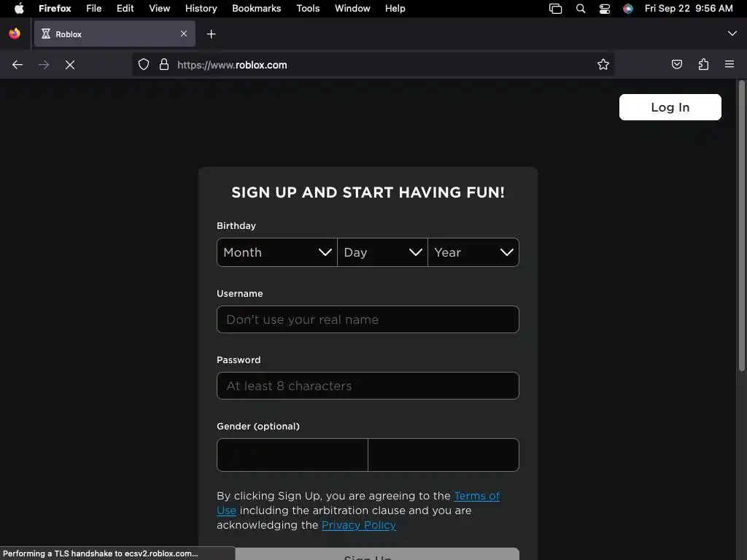Expand the Year birthday dropdown
This screenshot has height=560, width=747.
(x=473, y=252)
